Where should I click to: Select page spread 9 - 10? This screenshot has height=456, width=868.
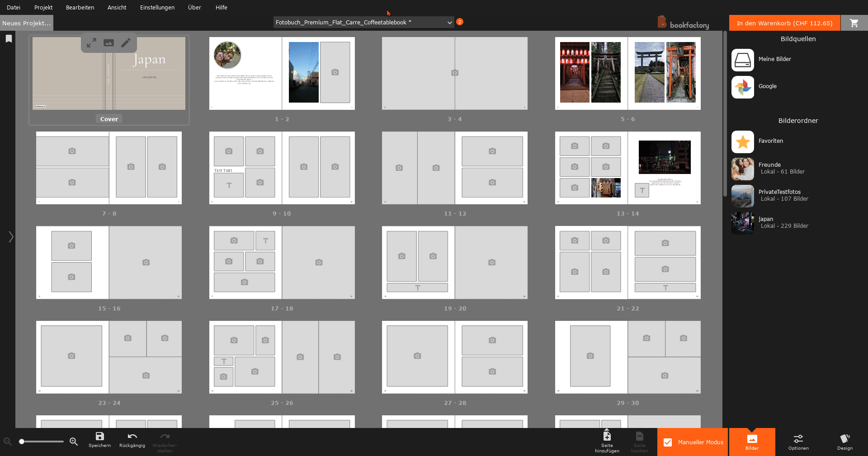click(x=282, y=168)
